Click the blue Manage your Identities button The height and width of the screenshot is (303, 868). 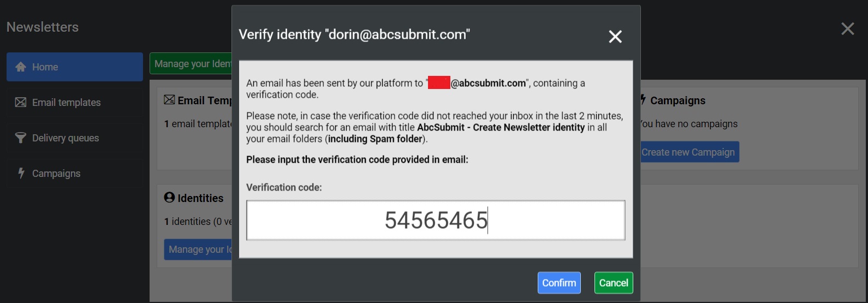[x=199, y=249]
